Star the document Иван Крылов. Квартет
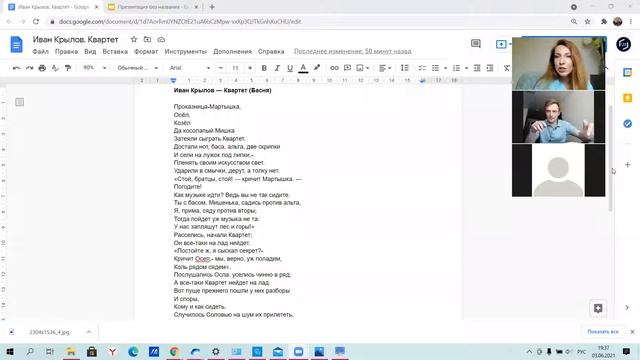The height and width of the screenshot is (360, 640). coord(133,40)
